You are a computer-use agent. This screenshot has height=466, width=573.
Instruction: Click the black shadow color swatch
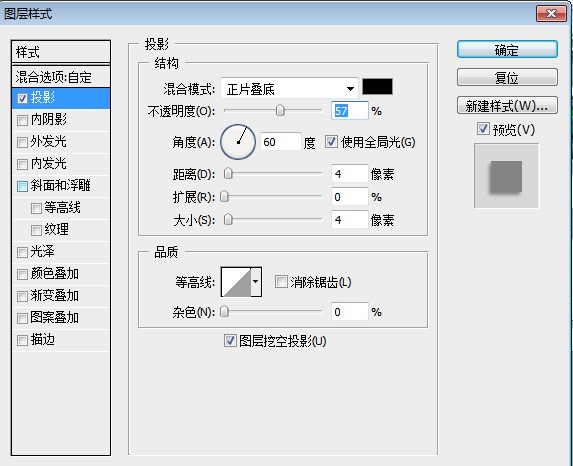[377, 87]
